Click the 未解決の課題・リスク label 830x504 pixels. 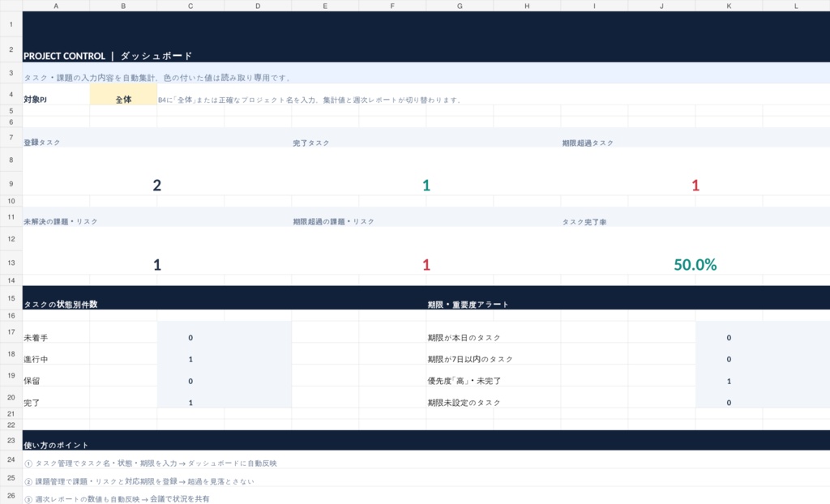(x=61, y=222)
